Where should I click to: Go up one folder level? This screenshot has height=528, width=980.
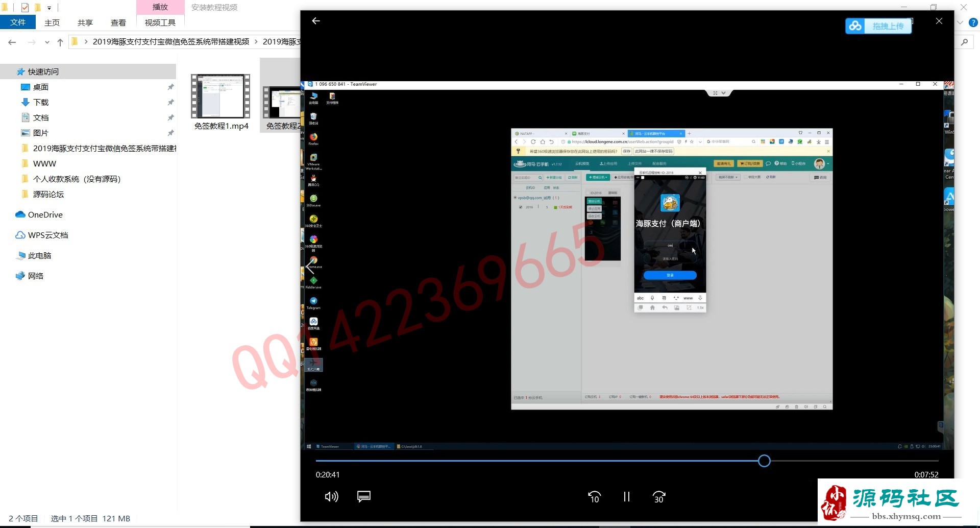point(60,42)
